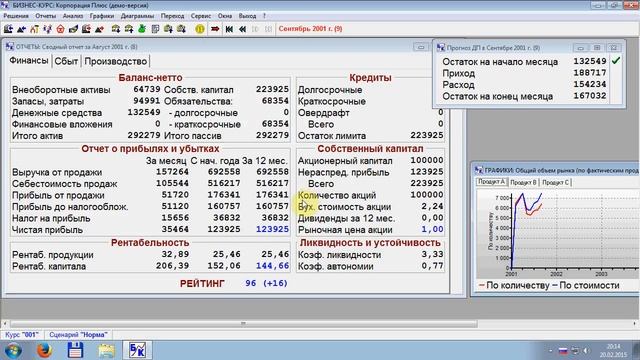Viewport: 640px width, 360px height.
Task: Click the Коэф. ликвидности value 3,33
Action: click(432, 254)
